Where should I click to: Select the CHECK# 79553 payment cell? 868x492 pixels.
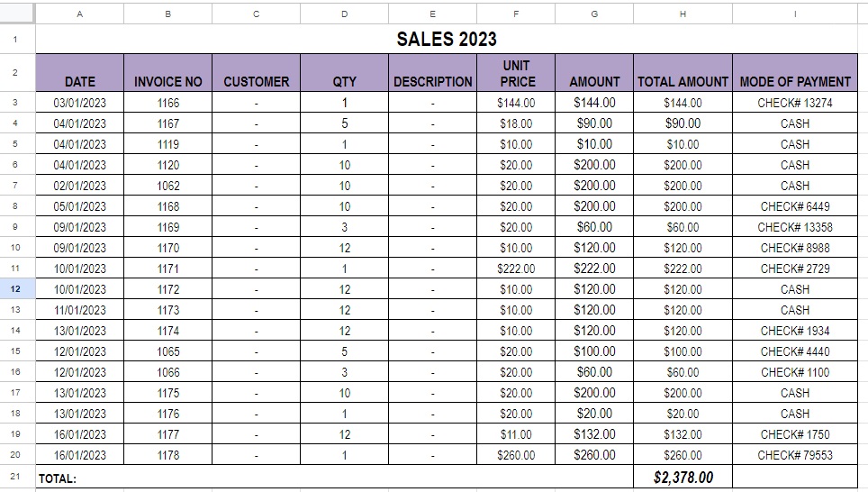click(x=795, y=455)
